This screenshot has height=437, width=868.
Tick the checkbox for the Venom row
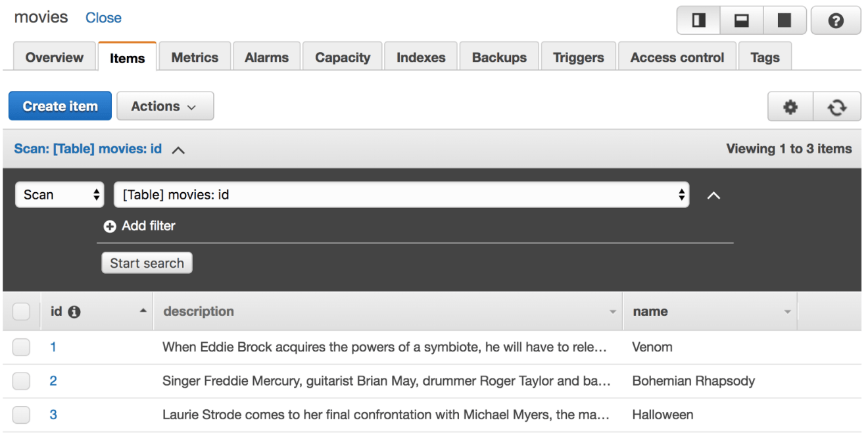tap(21, 347)
